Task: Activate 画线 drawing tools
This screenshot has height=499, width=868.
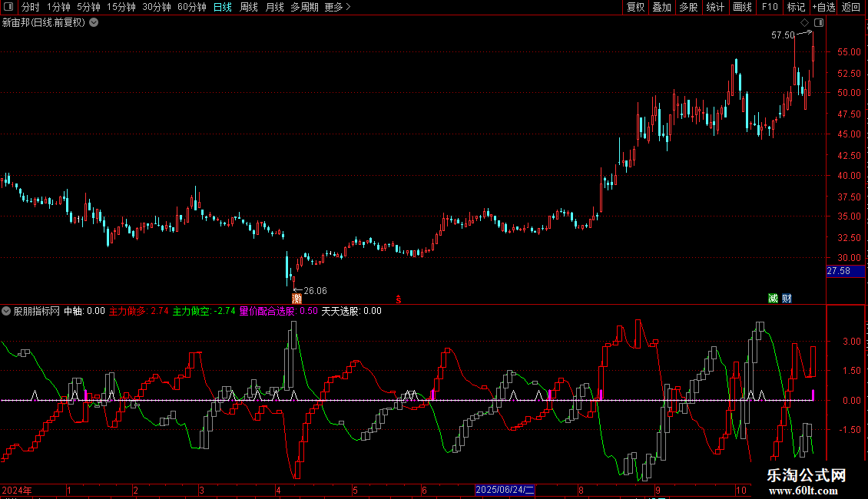Action: (742, 7)
